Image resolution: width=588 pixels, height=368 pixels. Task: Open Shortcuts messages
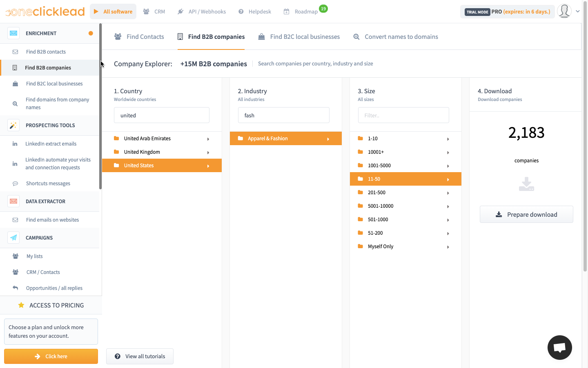pos(50,184)
